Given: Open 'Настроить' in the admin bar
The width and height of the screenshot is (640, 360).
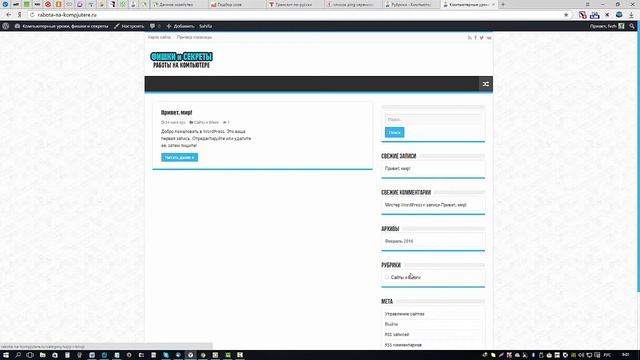Looking at the screenshot, I should click(129, 26).
